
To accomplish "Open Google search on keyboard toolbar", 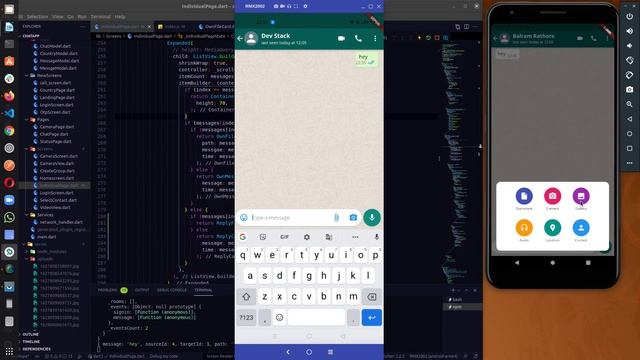I will [243, 237].
